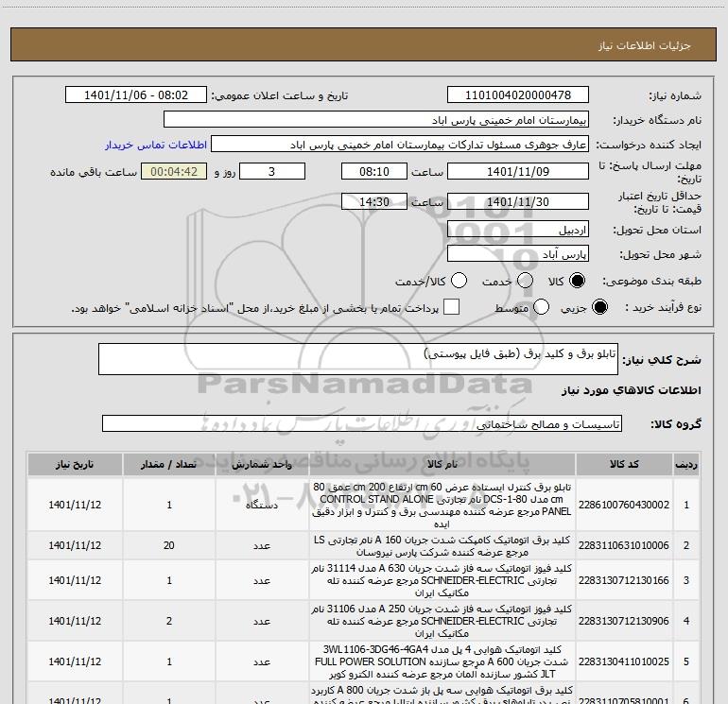Screen dimensions: 728x704
Task: Click the تعداد / مقدار column header
Action: [x=169, y=464]
